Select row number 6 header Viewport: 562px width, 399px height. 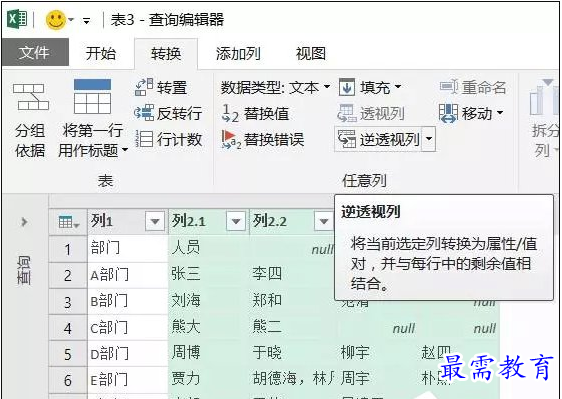pos(68,380)
